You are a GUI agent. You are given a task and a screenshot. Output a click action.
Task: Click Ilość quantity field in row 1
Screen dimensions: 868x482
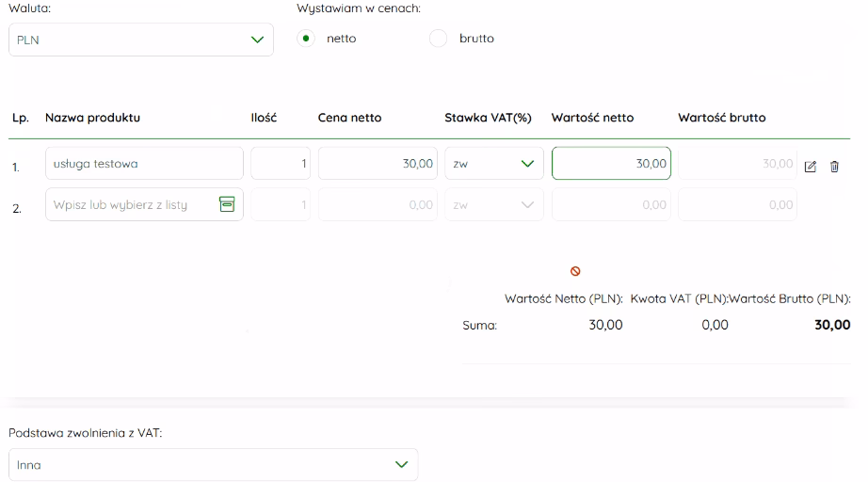point(281,164)
